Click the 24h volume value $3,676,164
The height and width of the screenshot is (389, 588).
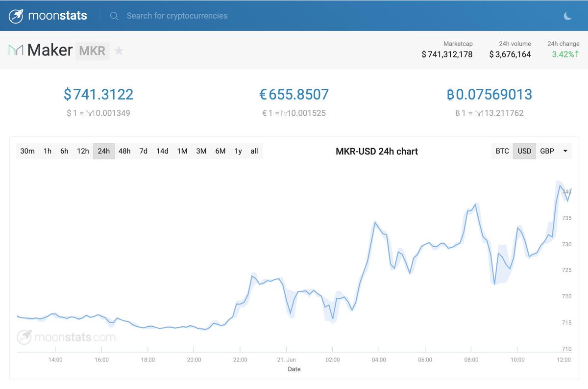(510, 54)
